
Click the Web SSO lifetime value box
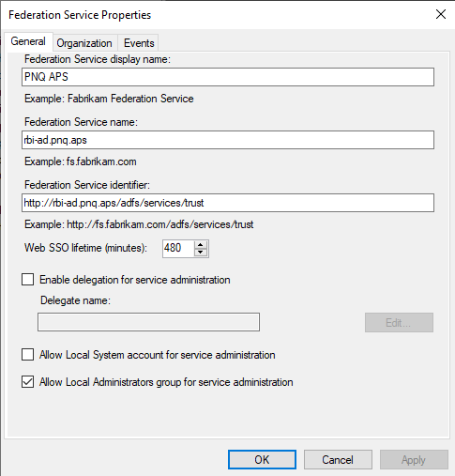[178, 249]
